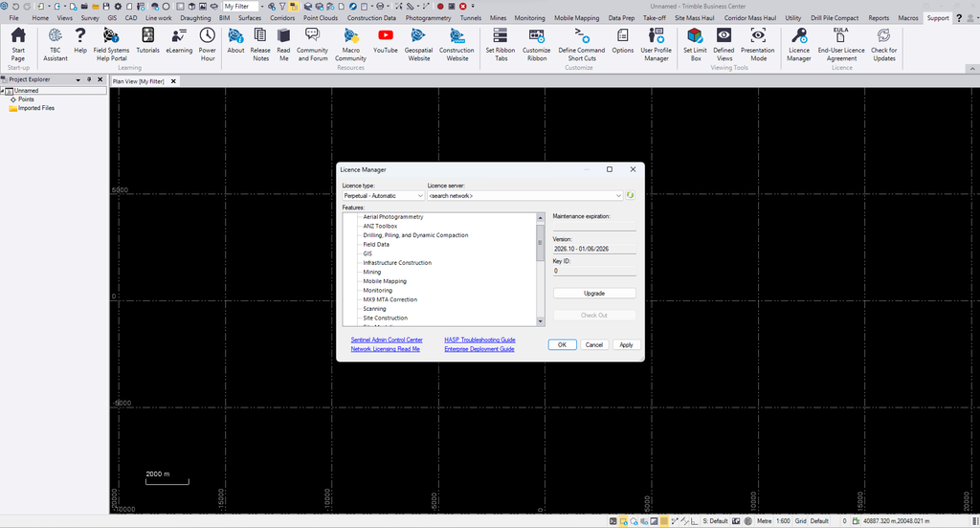Click the Features list scrollbar thumb

pos(541,241)
